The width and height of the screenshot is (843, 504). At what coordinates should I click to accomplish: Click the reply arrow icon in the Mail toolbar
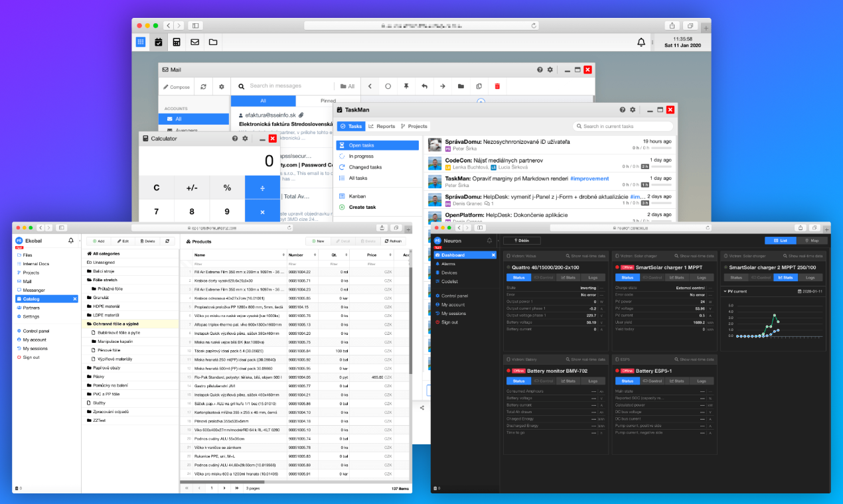tap(424, 86)
